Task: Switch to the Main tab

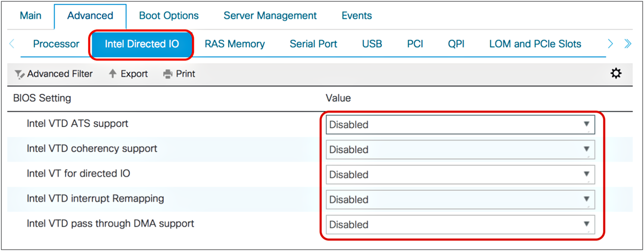Action: click(31, 16)
